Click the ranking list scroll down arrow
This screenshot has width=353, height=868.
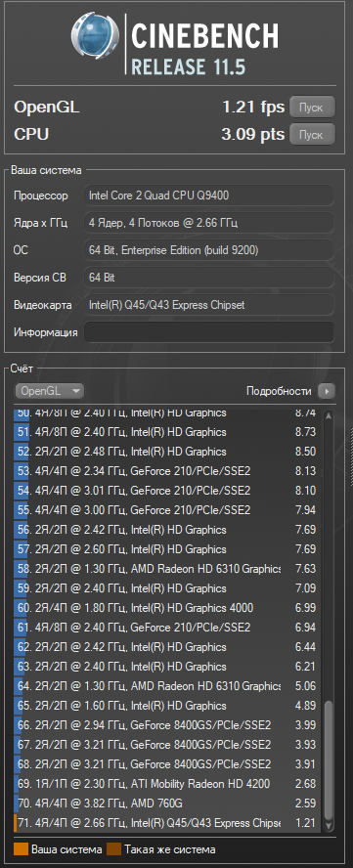tap(329, 825)
